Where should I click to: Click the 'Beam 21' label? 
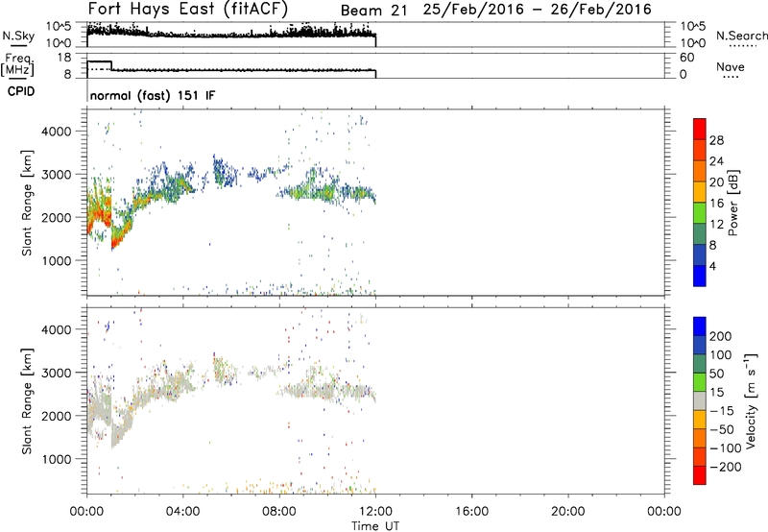(373, 11)
